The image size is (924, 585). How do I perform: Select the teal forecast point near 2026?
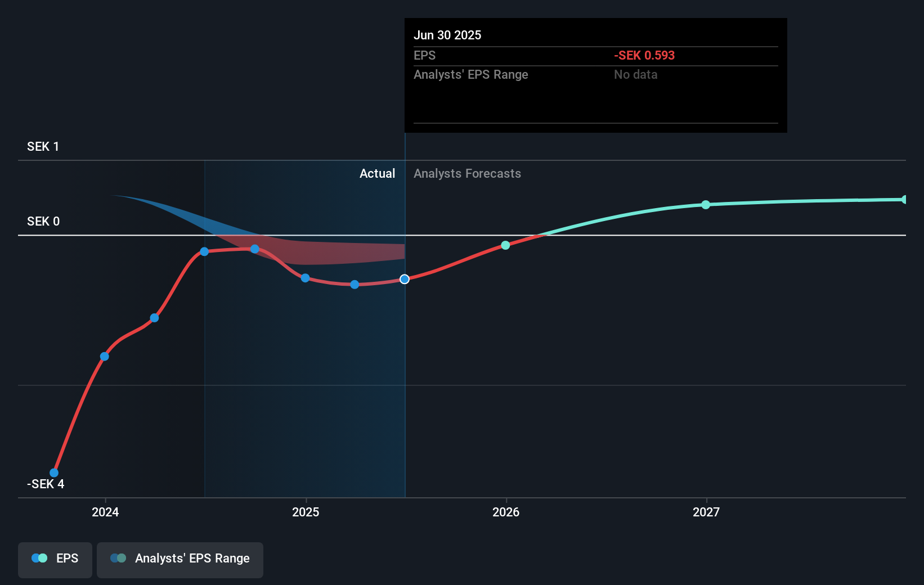click(505, 245)
